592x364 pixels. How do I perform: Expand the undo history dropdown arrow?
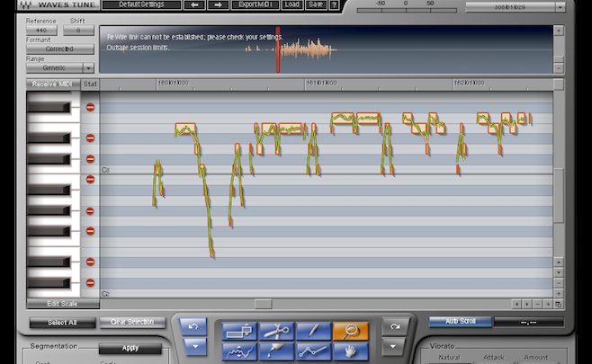click(x=192, y=346)
